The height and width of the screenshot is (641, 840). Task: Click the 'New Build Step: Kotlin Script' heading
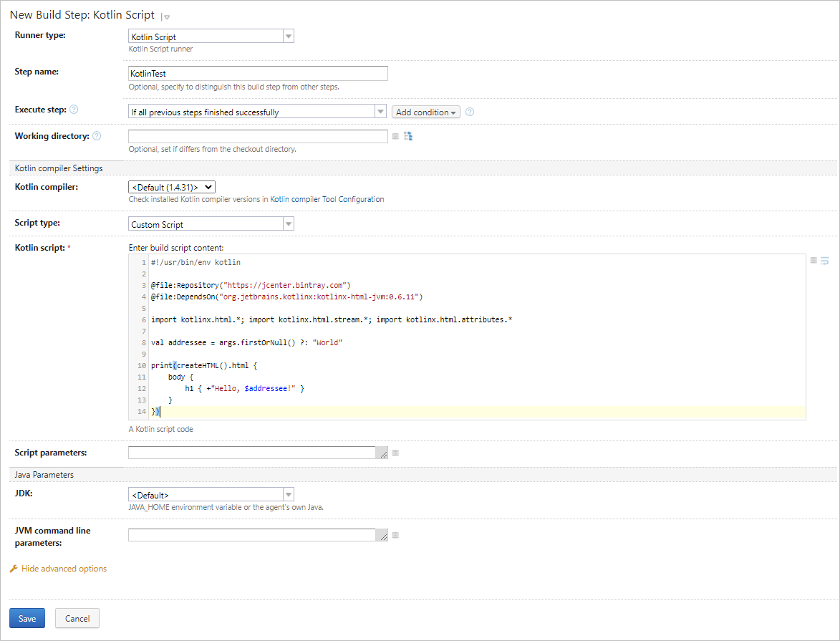tap(82, 15)
